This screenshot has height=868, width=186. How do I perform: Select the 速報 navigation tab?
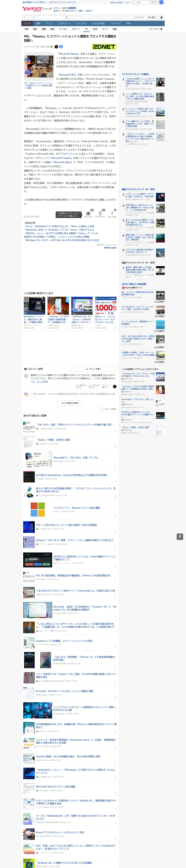[x=38, y=24]
